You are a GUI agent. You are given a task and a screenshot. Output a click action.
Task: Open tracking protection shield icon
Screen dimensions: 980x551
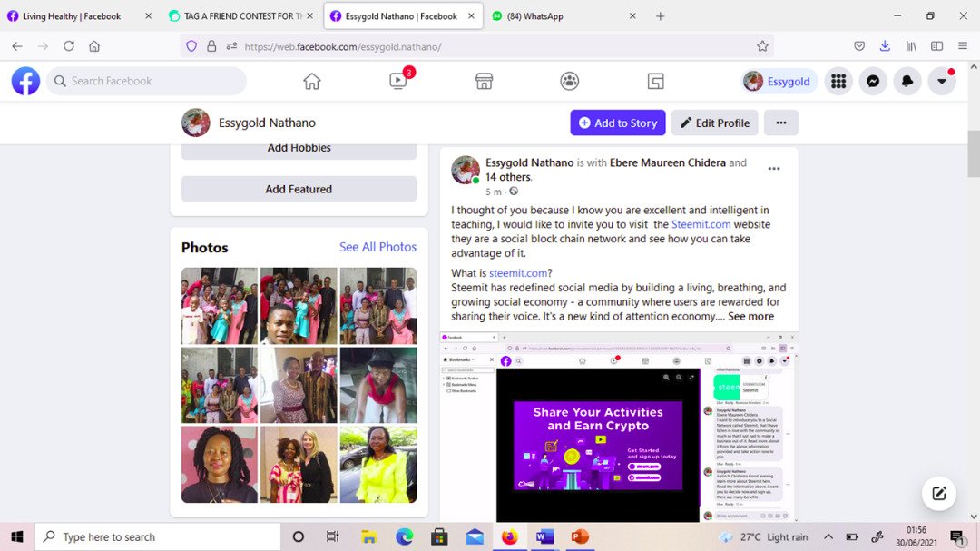[x=191, y=46]
